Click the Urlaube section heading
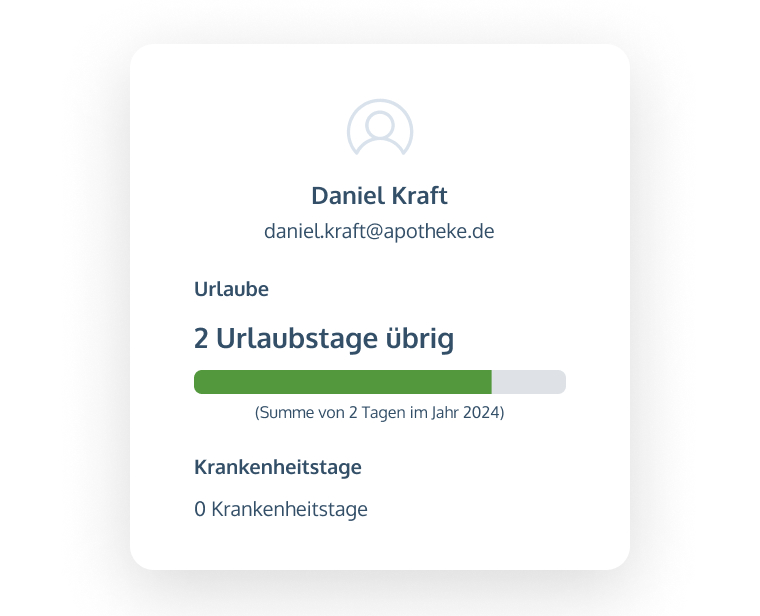760x616 pixels. (231, 290)
